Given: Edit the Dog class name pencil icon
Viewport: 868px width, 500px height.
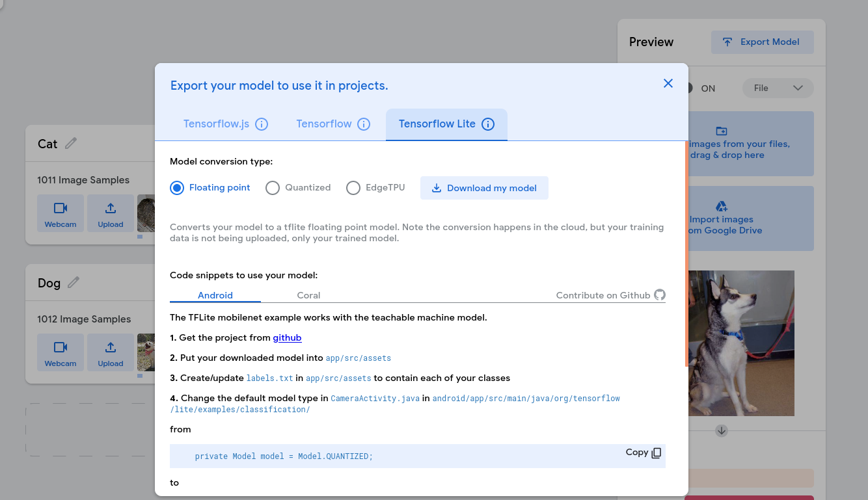Looking at the screenshot, I should pyautogui.click(x=74, y=282).
